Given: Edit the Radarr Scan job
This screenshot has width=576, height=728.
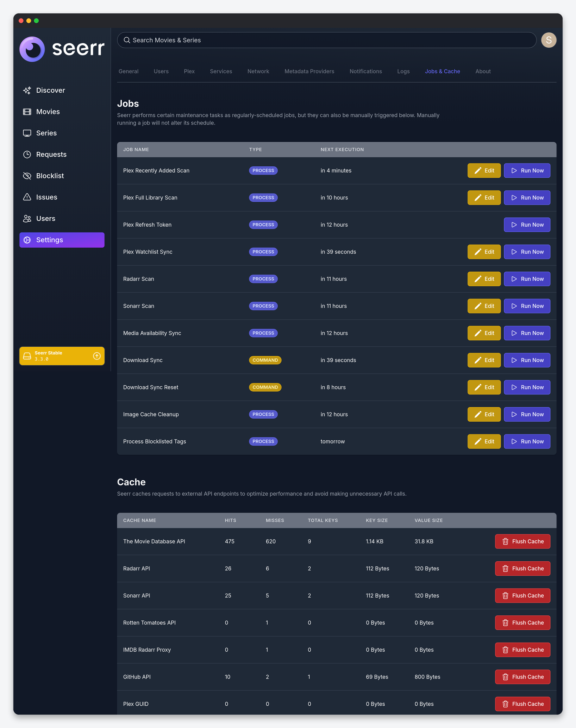Looking at the screenshot, I should click(x=484, y=279).
